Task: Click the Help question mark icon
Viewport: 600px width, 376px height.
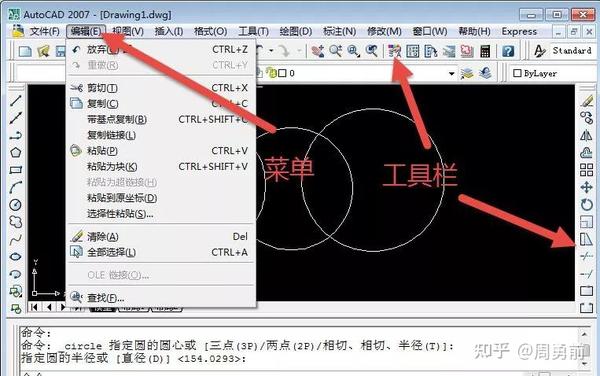Action: coord(508,51)
